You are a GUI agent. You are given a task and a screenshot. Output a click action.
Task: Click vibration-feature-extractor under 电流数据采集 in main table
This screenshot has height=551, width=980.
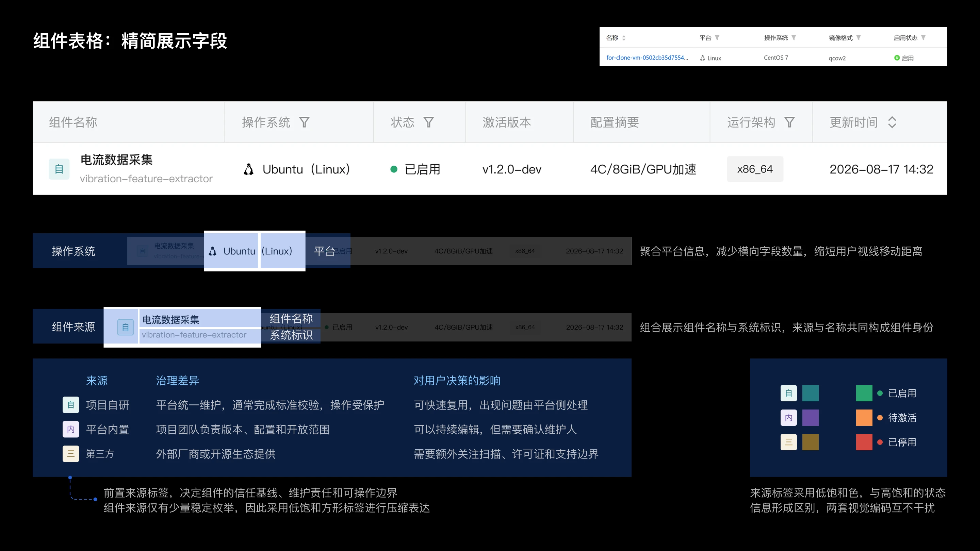coord(146,179)
